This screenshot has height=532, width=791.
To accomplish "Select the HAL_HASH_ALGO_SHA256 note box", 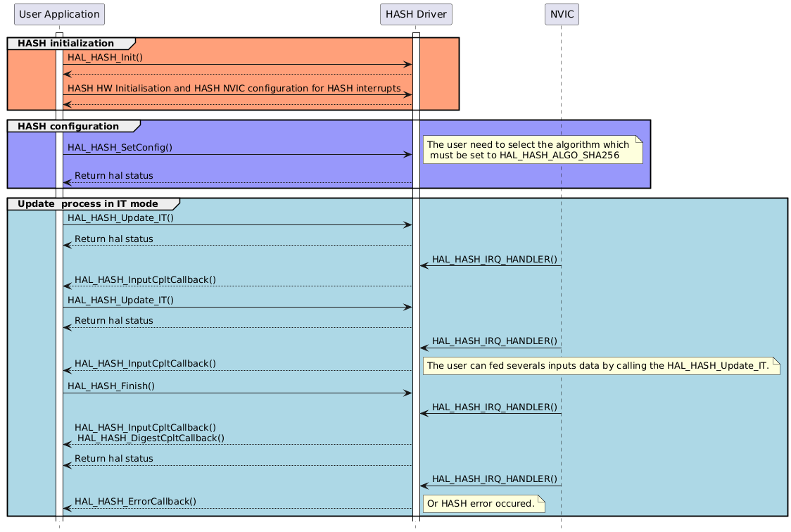I will point(533,151).
